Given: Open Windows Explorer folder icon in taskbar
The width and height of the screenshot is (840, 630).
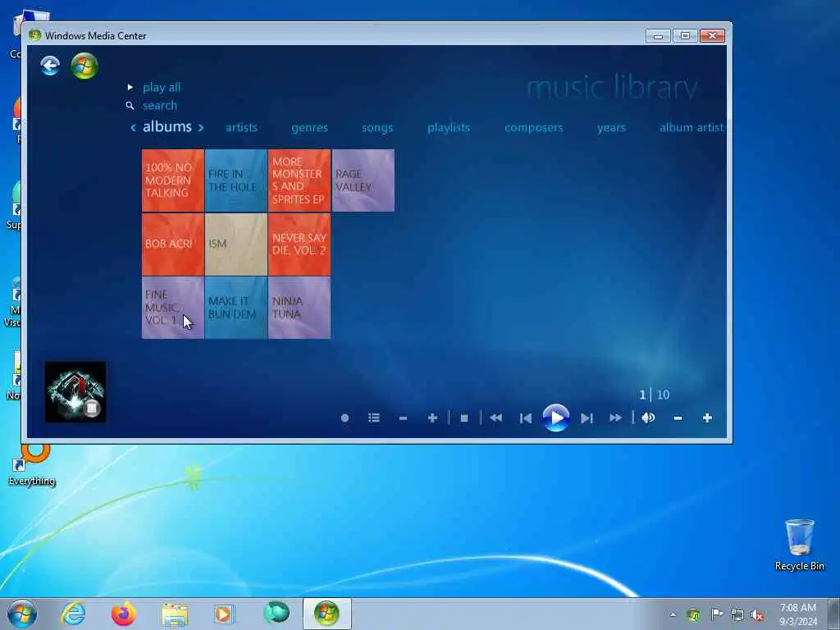Looking at the screenshot, I should (175, 614).
